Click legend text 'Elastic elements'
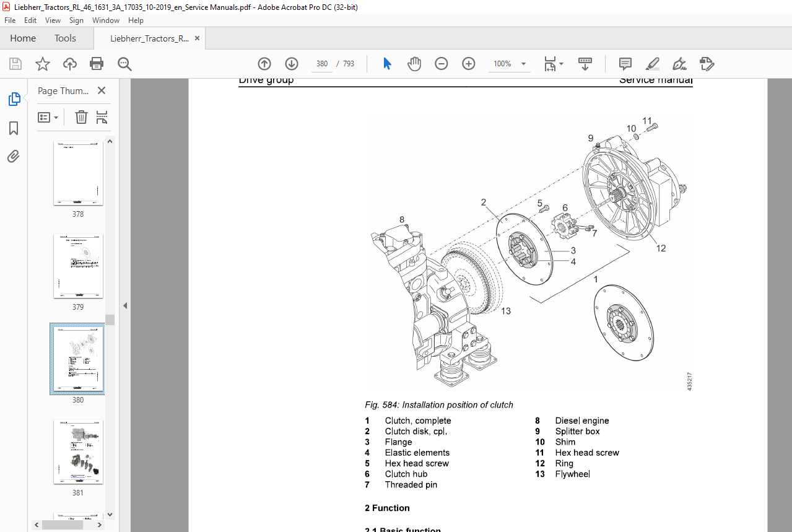Viewport: 792px width, 532px height. (417, 453)
